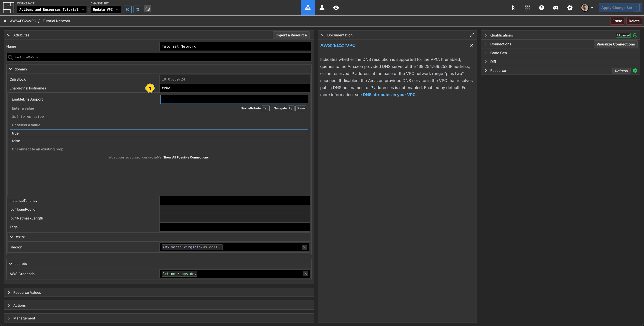Click the Next attribute Tab key hint
Screen dimensions: 644x326
pos(265,108)
